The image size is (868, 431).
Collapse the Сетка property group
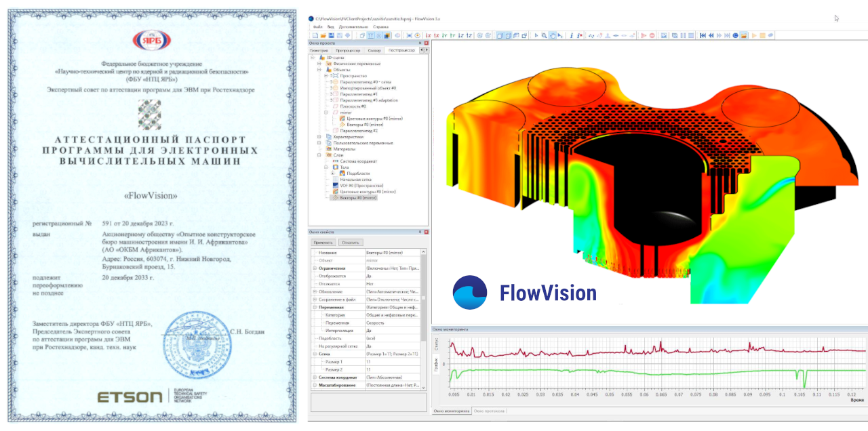click(x=315, y=354)
